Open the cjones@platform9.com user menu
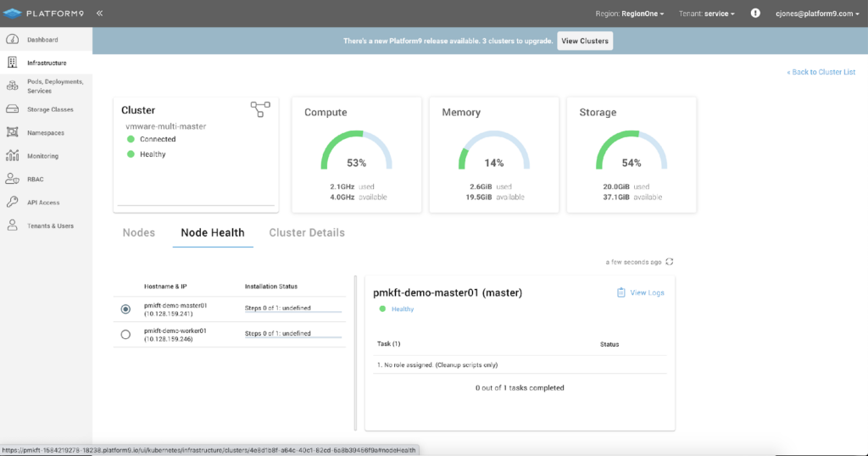Image resolution: width=868 pixels, height=456 pixels. coord(817,14)
